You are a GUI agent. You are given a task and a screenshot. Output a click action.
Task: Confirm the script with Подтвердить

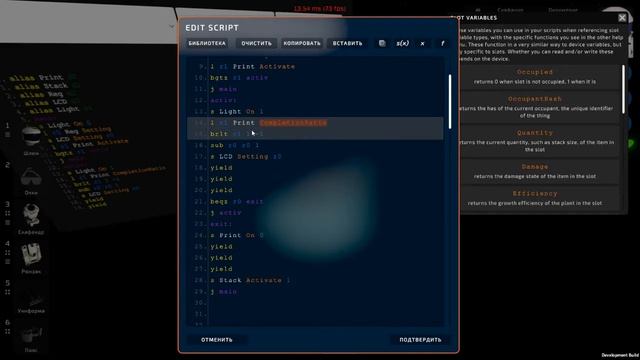[420, 340]
